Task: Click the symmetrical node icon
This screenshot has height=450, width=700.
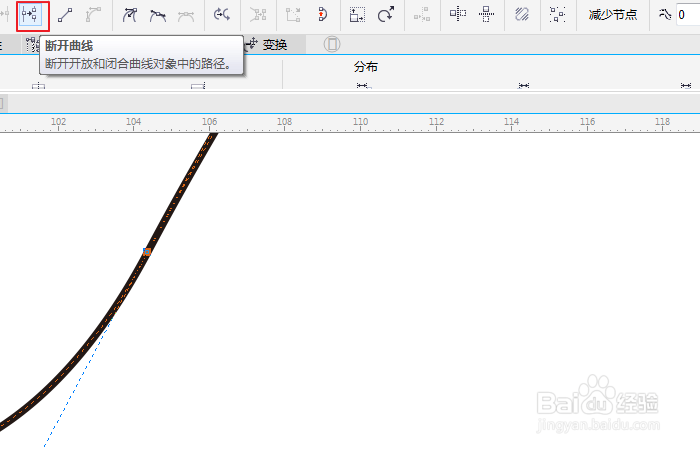Action: tap(186, 16)
